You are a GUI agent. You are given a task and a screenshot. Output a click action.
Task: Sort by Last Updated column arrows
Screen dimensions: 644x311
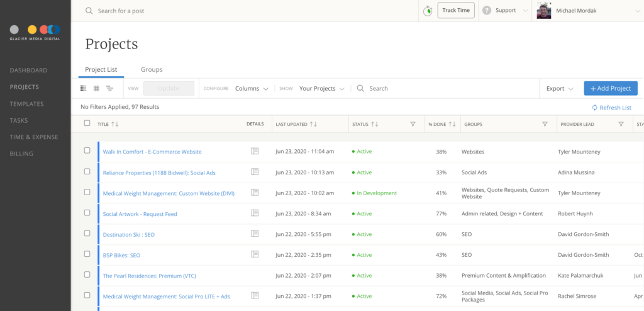[313, 124]
